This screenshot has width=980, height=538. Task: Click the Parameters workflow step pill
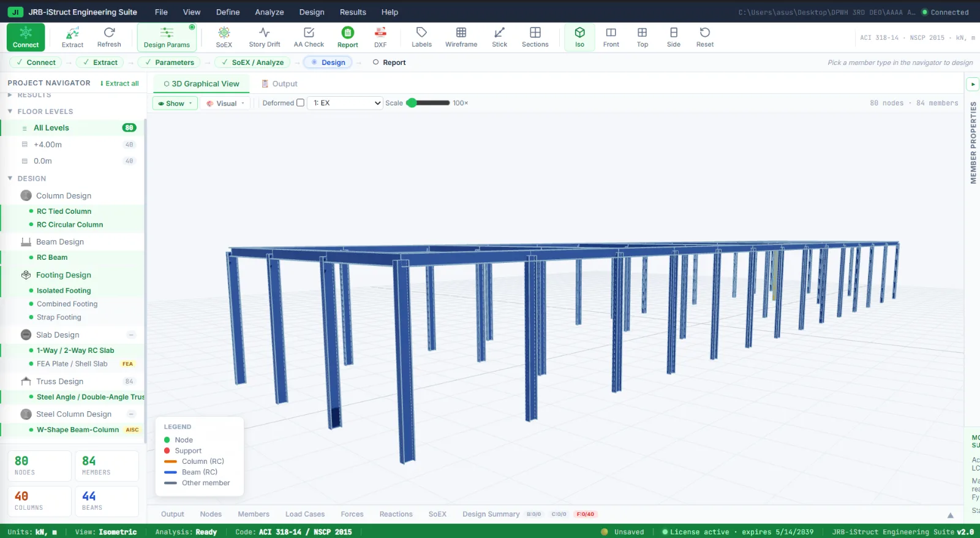click(x=169, y=62)
